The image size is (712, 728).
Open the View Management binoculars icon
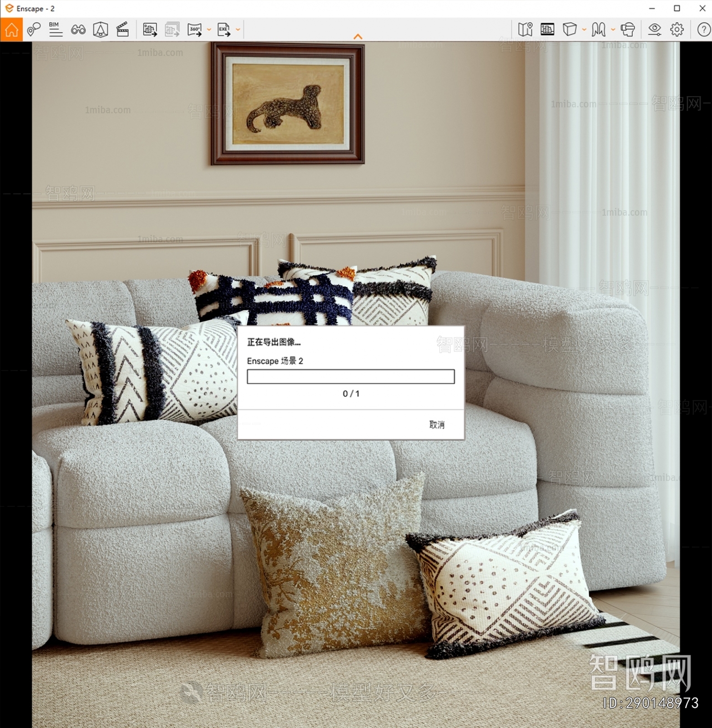[x=78, y=30]
